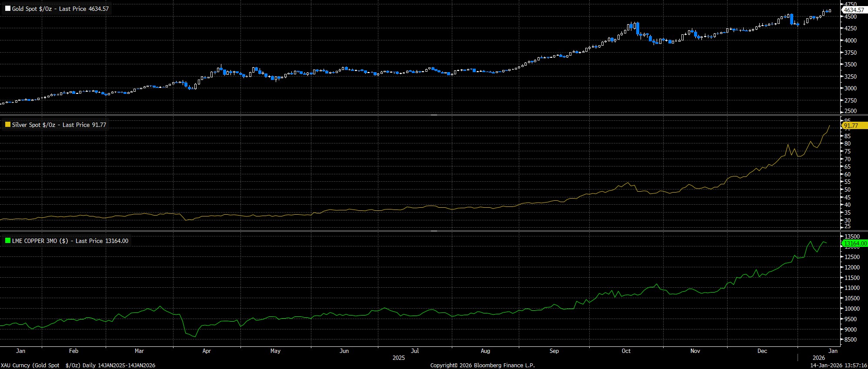This screenshot has width=868, height=369.
Task: Click the white Gold Spot legend swatch
Action: pyautogui.click(x=7, y=9)
